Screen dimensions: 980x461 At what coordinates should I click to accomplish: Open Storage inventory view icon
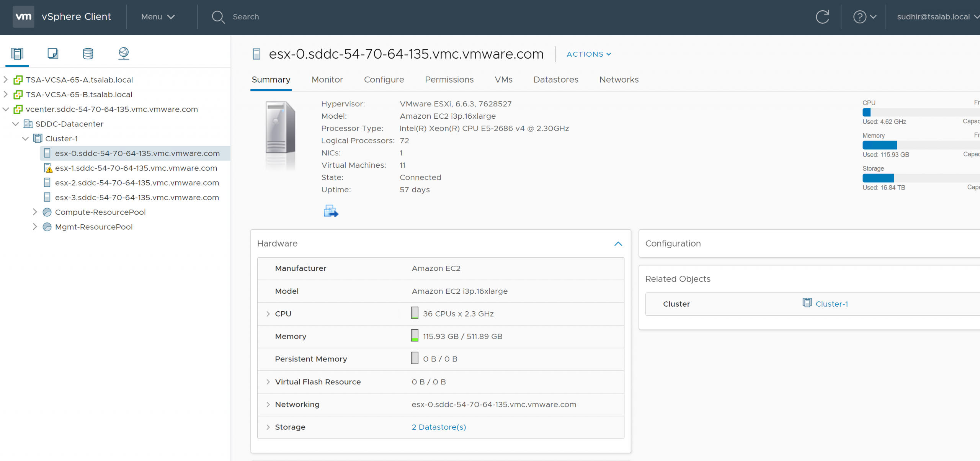point(88,54)
